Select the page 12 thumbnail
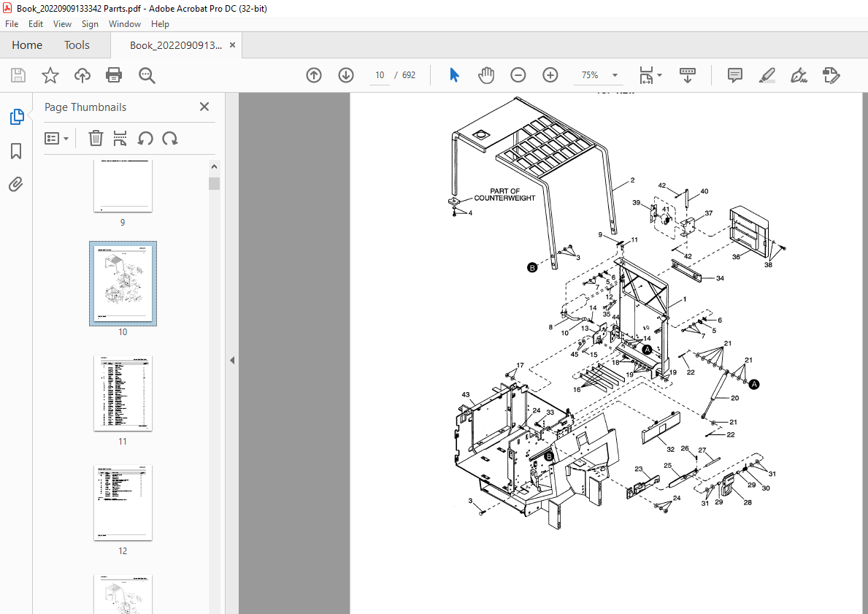The image size is (868, 614). 123,503
